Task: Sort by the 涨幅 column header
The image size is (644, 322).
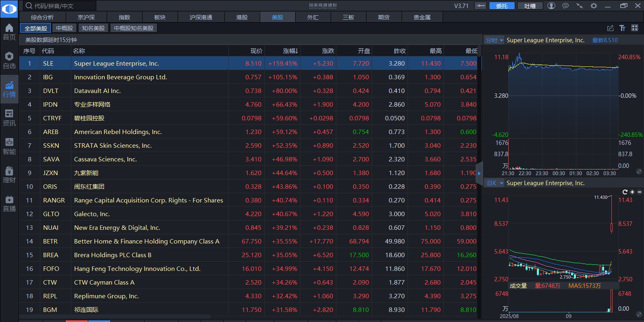Action: click(290, 51)
